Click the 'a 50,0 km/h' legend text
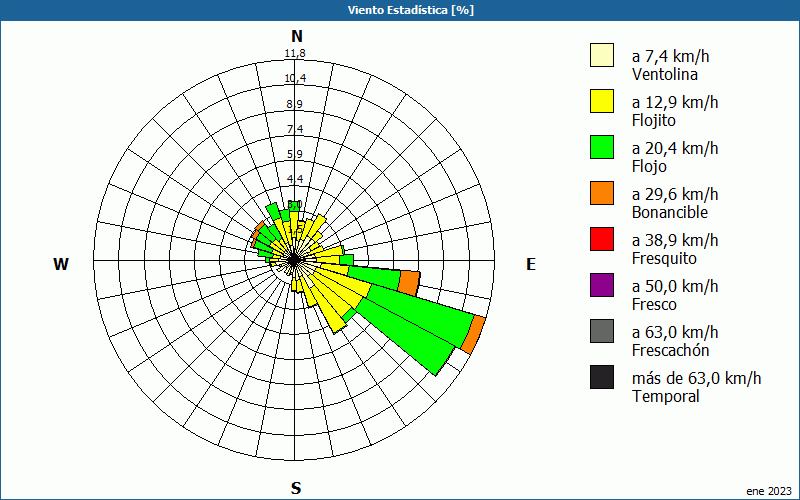The image size is (800, 500). coord(675,286)
